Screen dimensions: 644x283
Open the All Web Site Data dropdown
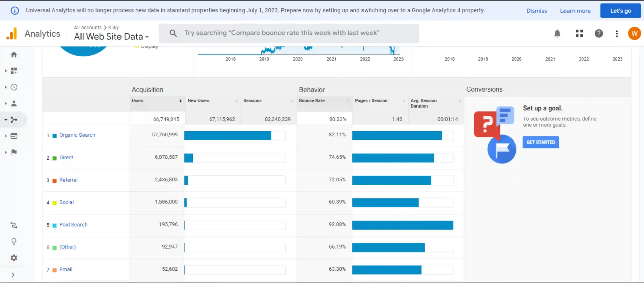111,37
